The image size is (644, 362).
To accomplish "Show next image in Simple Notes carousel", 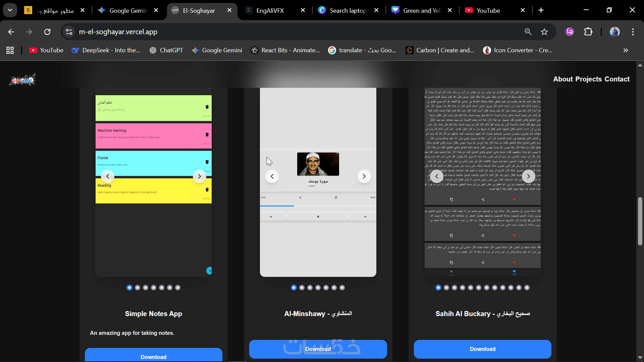I will coord(199,176).
